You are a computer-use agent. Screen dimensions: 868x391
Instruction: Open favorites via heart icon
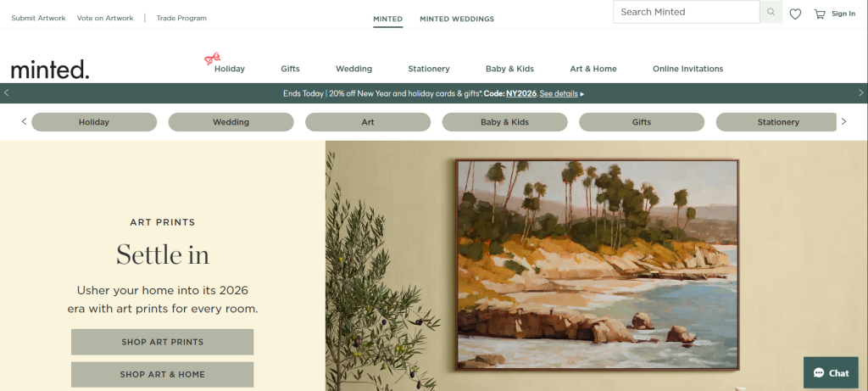[795, 14]
